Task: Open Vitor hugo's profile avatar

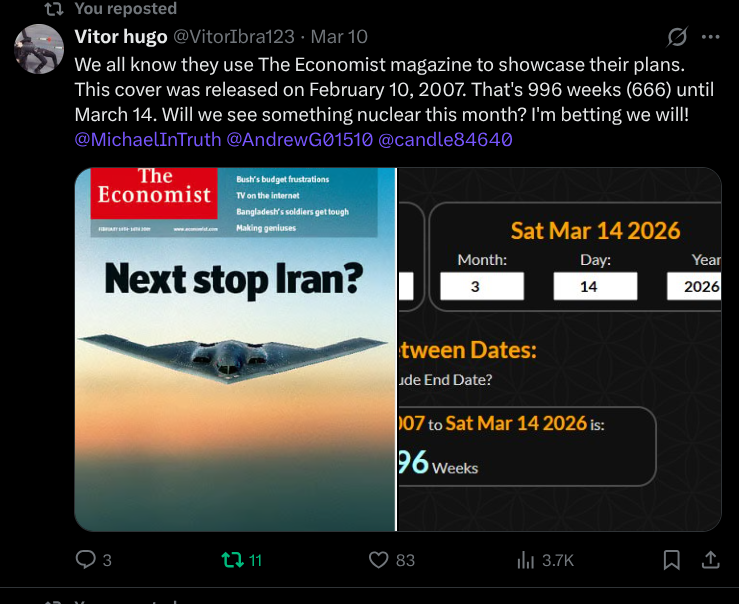Action: (x=39, y=48)
